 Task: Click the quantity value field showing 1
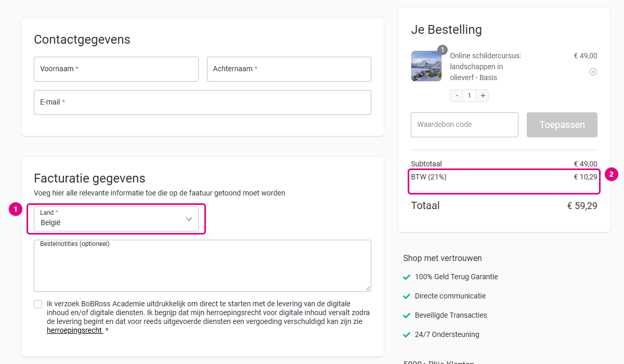click(470, 96)
